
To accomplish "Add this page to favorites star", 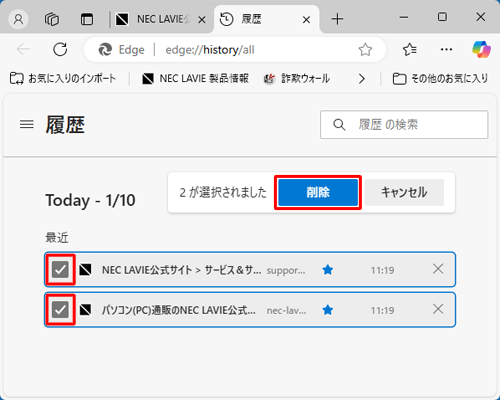I will (365, 50).
